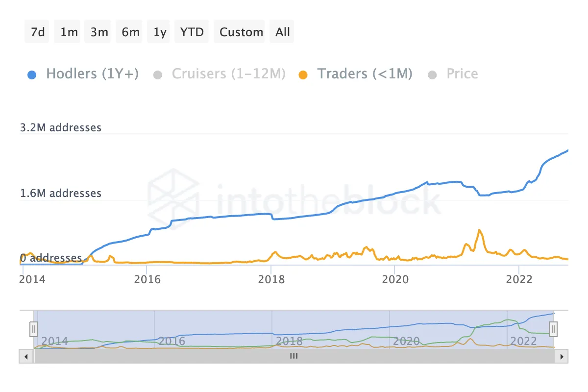The image size is (588, 392).
Task: Open the Custom date range option
Action: coord(240,31)
